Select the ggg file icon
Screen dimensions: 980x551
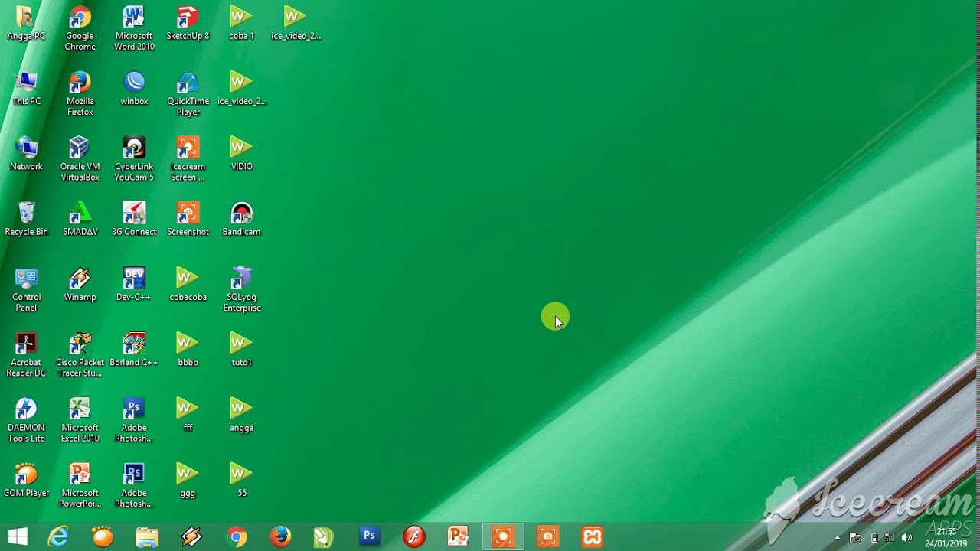tap(188, 480)
